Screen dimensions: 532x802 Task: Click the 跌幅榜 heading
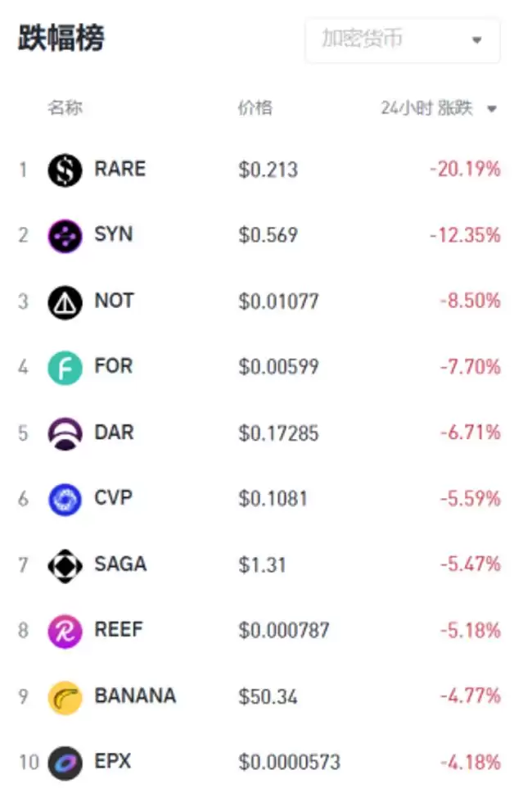[x=61, y=39]
